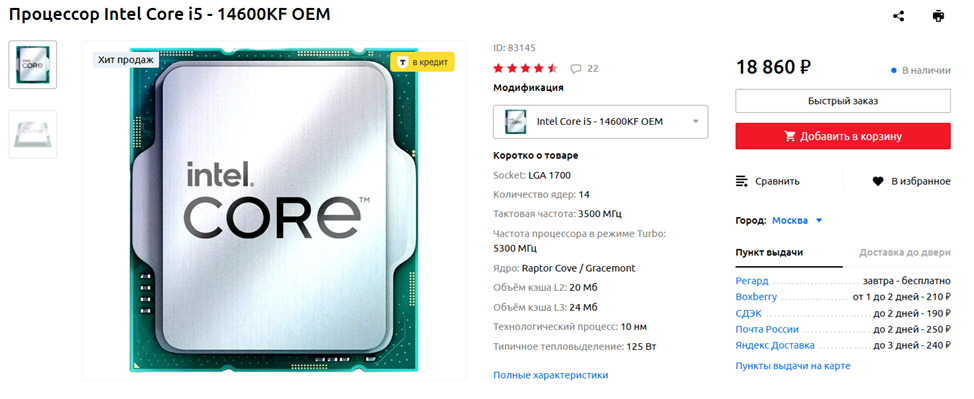The width and height of the screenshot is (974, 399).
Task: Click the main processor image
Action: pos(274,209)
